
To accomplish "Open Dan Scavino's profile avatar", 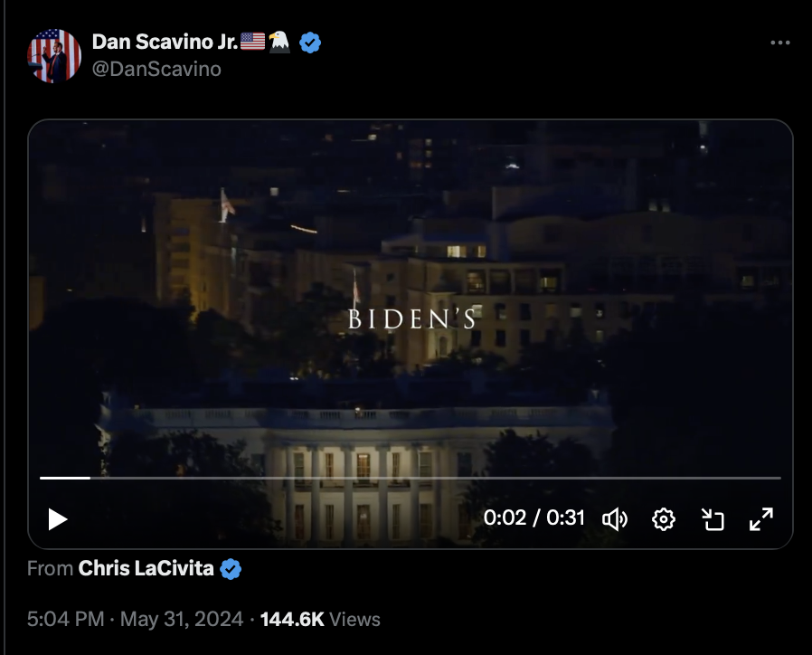I will point(54,55).
